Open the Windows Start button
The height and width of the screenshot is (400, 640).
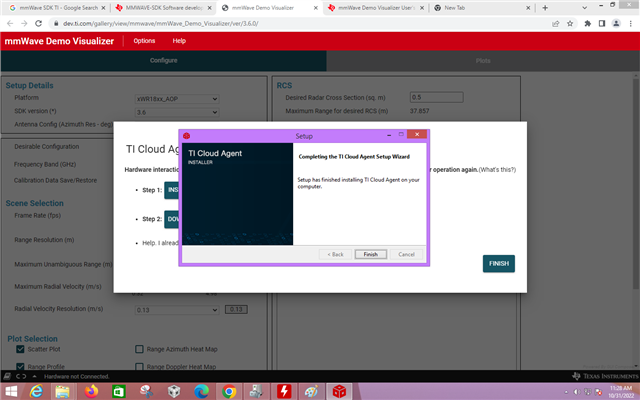(11, 391)
